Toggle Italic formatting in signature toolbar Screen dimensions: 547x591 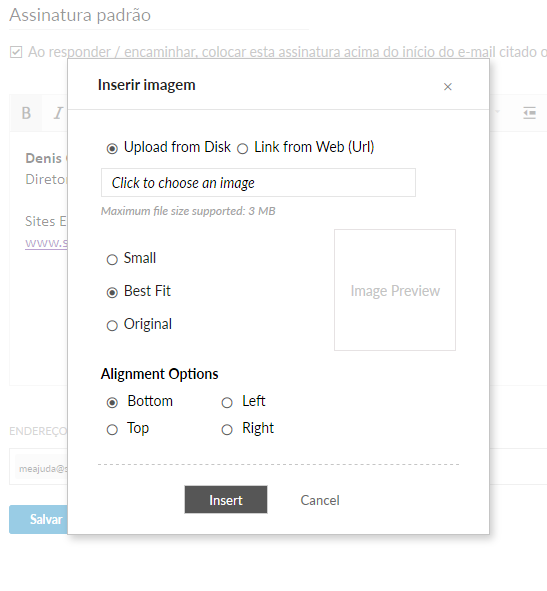(58, 113)
